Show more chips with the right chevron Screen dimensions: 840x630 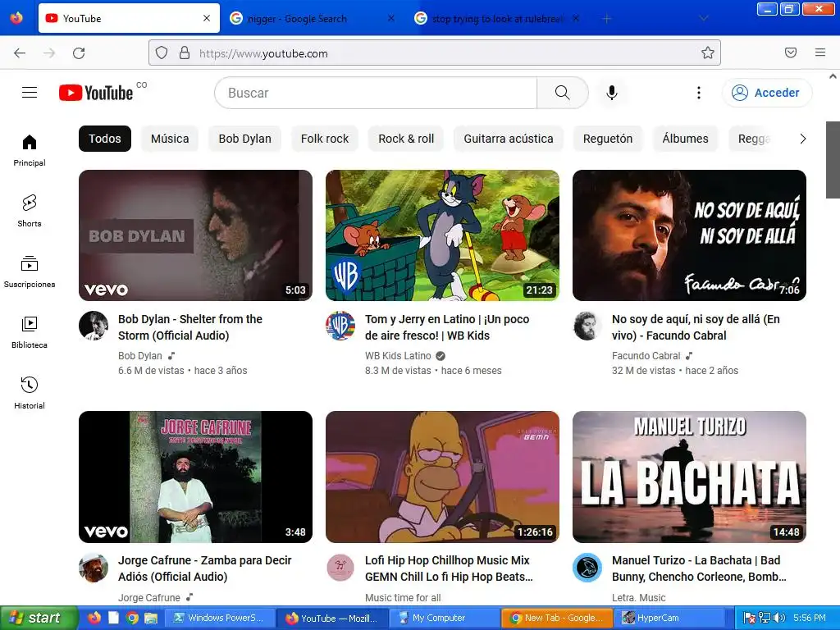(802, 139)
